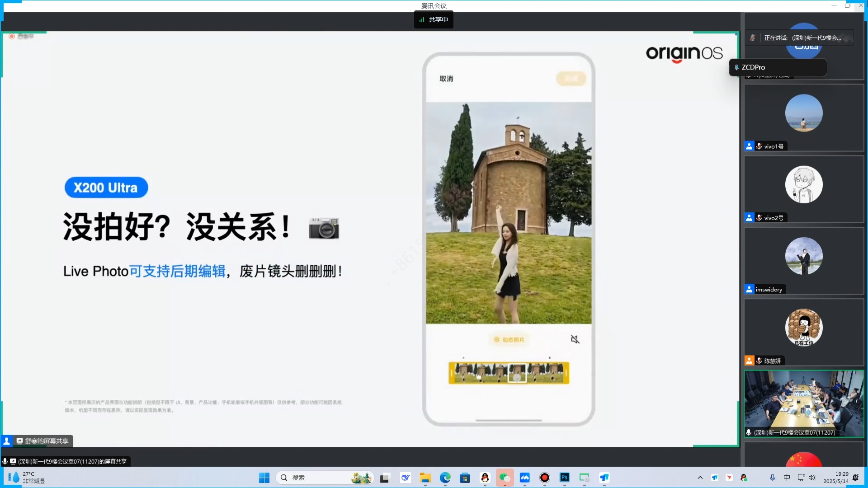
Task: Open Tencent Meeting blue icon in the taskbar
Action: tap(524, 478)
